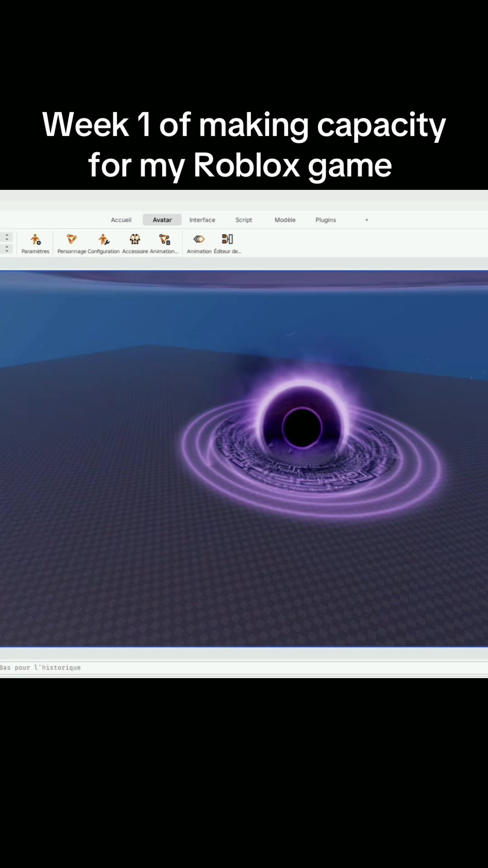
Task: Open the Configuration rig tool
Action: 103,243
